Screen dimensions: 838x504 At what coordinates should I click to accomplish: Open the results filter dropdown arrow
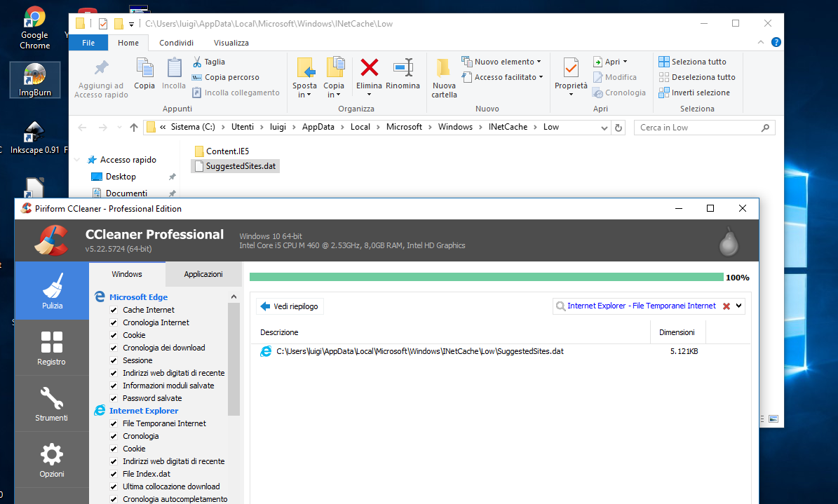click(738, 306)
